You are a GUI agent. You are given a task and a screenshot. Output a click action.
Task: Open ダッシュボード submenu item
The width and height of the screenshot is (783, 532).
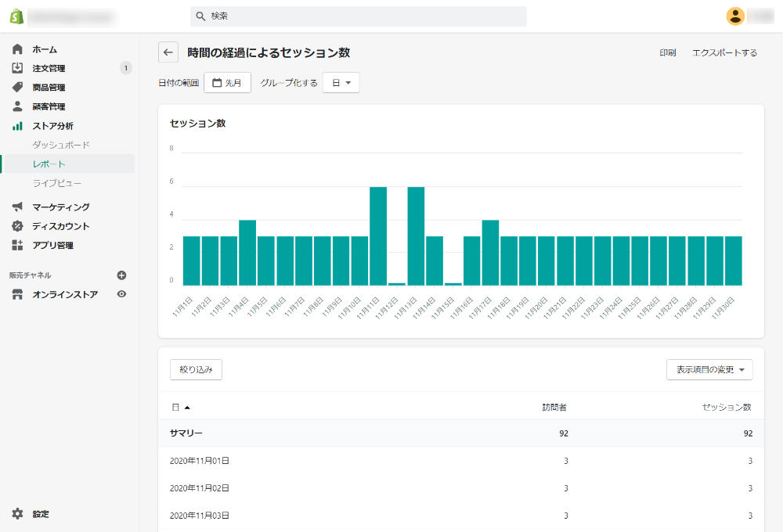[61, 145]
